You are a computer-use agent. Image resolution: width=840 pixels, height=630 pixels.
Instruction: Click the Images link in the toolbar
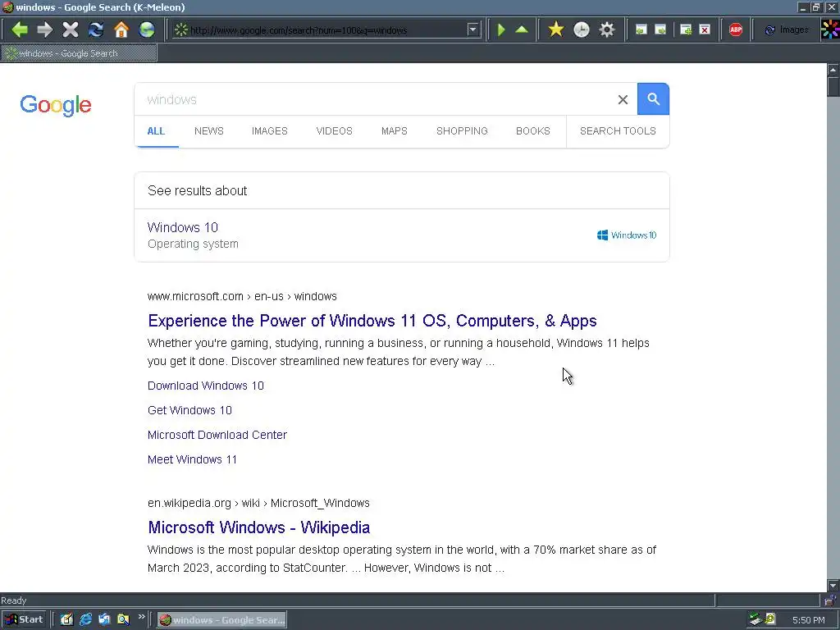(x=787, y=30)
